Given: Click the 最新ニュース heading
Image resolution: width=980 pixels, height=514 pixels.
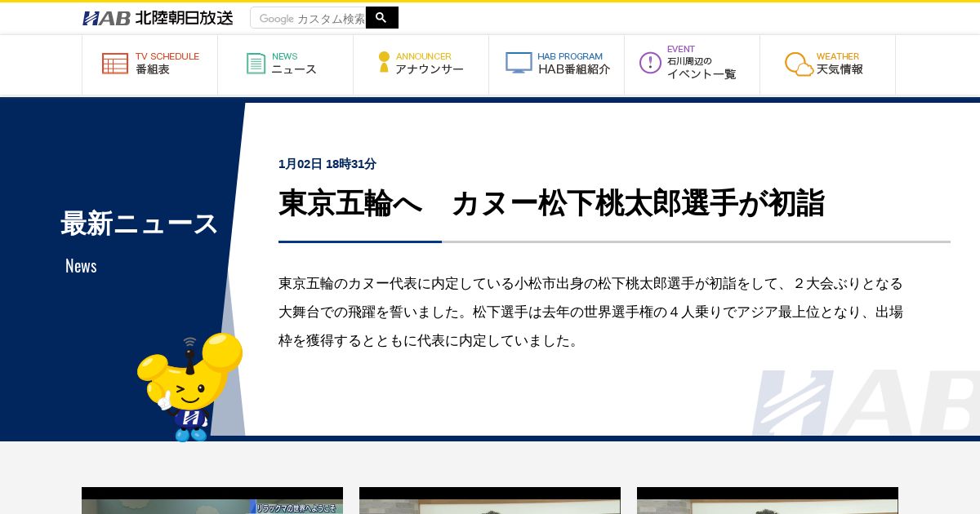Looking at the screenshot, I should pyautogui.click(x=140, y=224).
